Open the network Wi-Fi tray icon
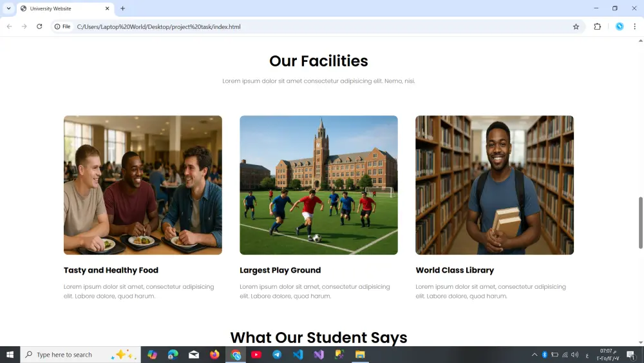The image size is (644, 363). pos(565,355)
